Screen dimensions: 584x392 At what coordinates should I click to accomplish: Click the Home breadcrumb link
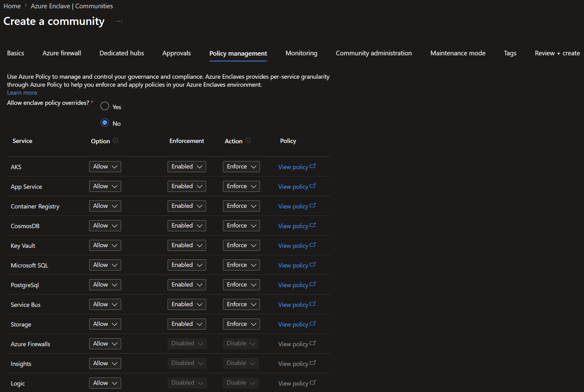tap(12, 6)
